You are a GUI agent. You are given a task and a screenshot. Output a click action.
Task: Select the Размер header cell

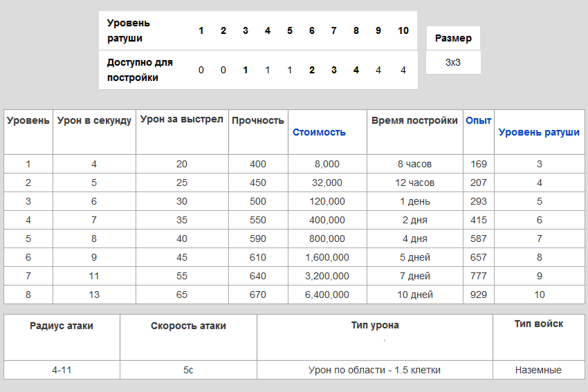pos(453,39)
